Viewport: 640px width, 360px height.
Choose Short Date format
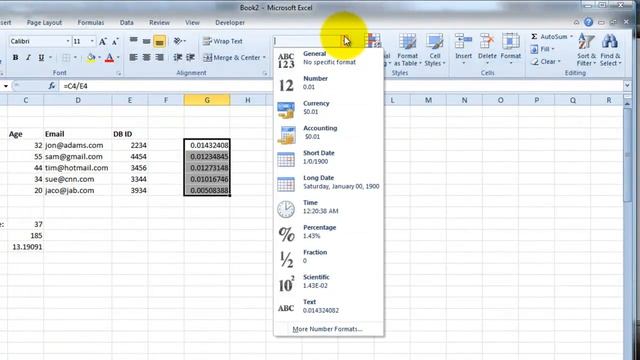pyautogui.click(x=329, y=157)
